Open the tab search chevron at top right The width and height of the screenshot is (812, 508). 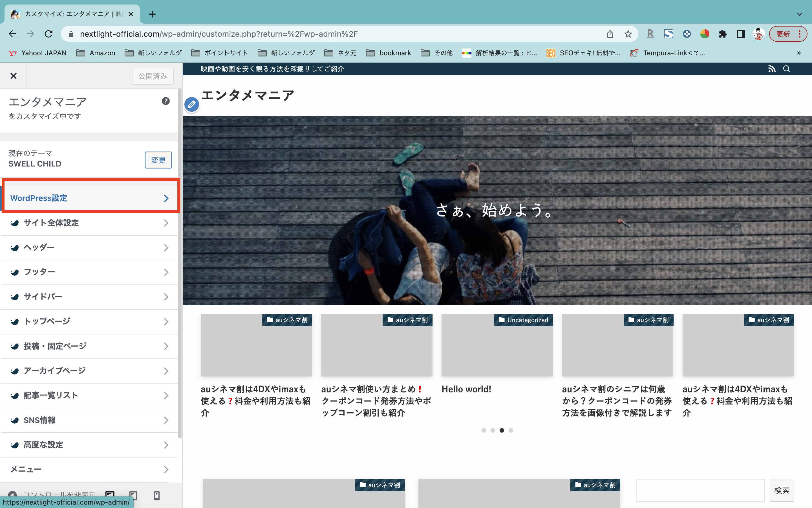pyautogui.click(x=799, y=14)
